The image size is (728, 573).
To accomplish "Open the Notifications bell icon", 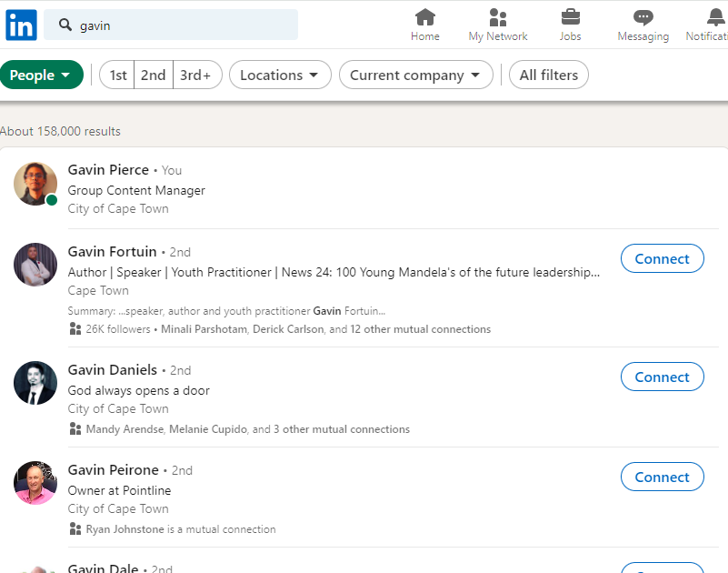I will pyautogui.click(x=715, y=17).
